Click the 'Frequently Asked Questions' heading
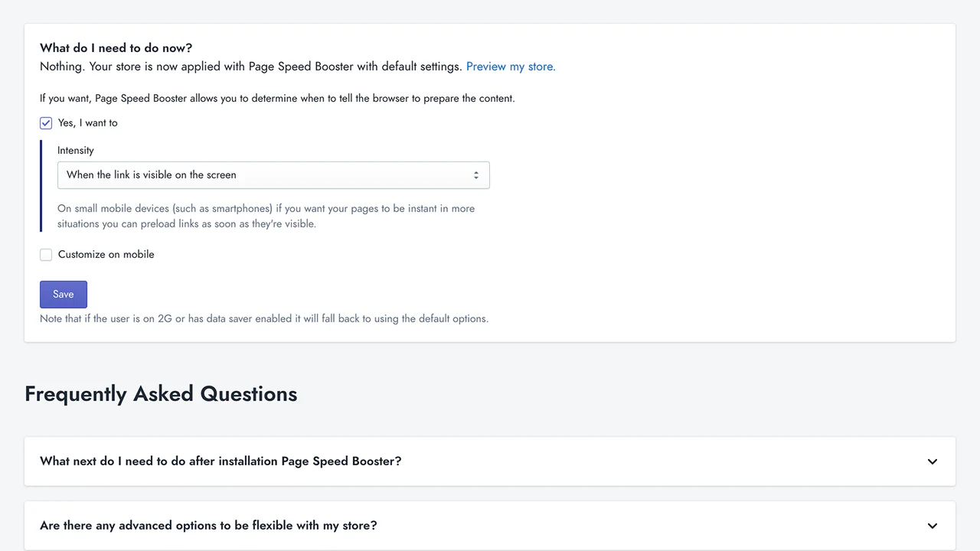Viewport: 980px width, 551px height. pyautogui.click(x=161, y=394)
